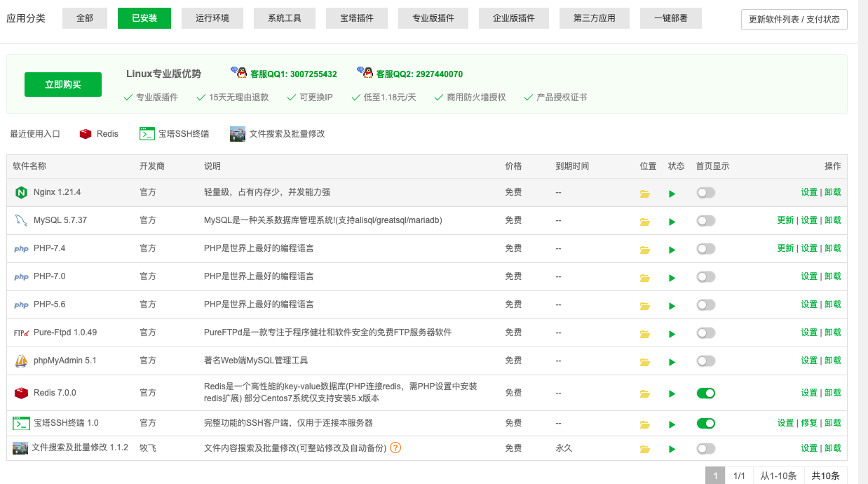868x484 pixels.
Task: Click the MySQL running status play icon
Action: 672,222
